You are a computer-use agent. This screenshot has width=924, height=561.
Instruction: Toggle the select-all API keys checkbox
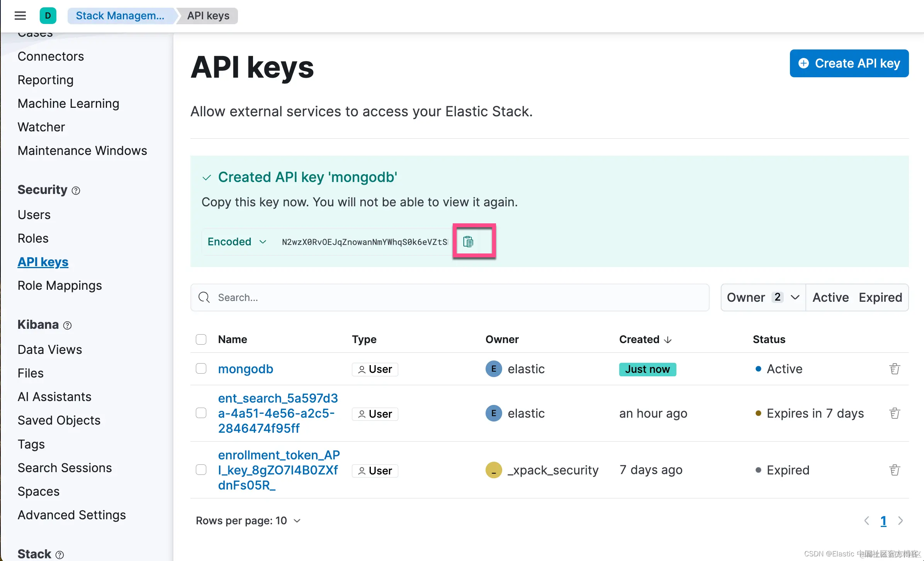[201, 339]
